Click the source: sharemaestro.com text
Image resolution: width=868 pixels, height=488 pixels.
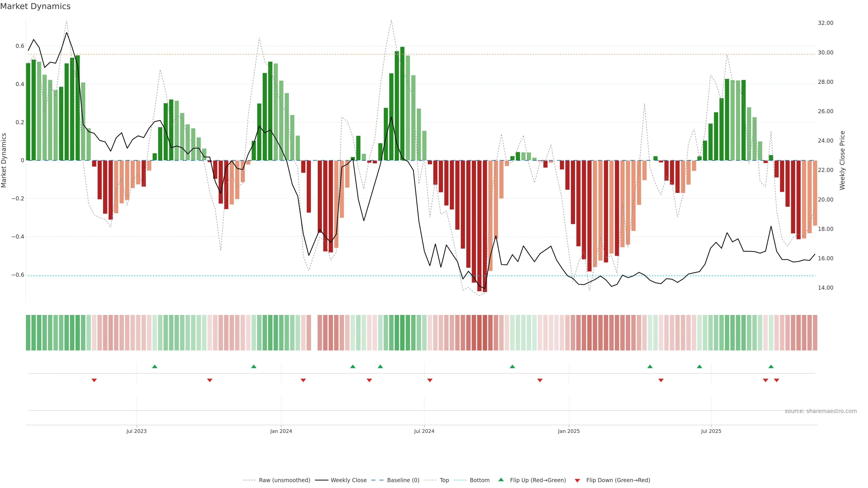[821, 411]
